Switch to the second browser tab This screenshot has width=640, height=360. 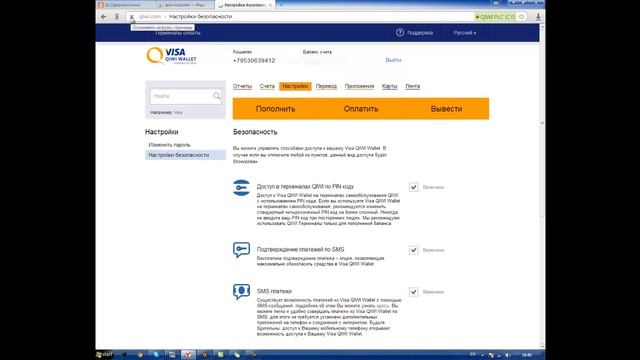click(x=185, y=5)
